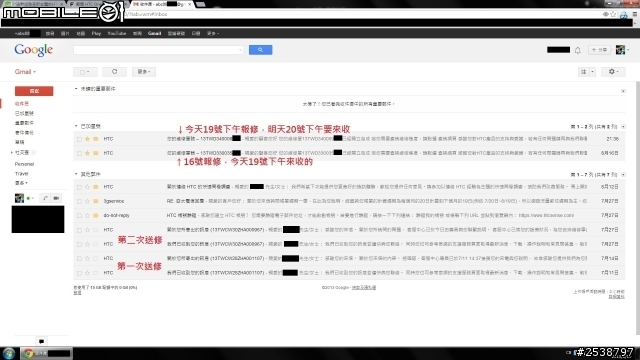Open the 更多 actions dropdown in toolbar
640x360 pixels.
[x=144, y=72]
